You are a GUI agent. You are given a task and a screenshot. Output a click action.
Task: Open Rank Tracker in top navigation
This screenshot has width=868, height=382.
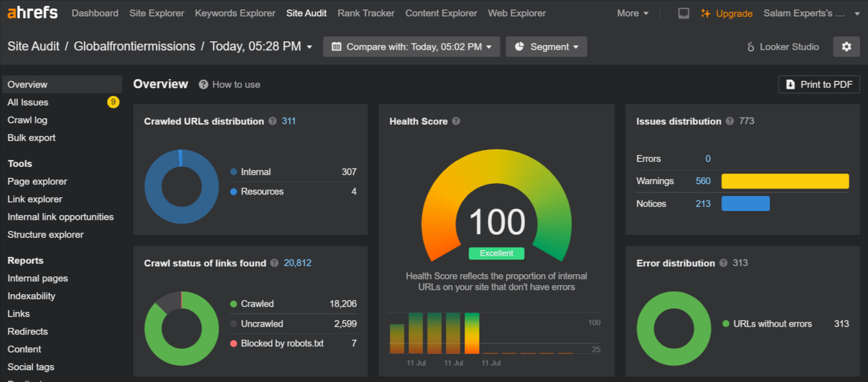(x=366, y=13)
